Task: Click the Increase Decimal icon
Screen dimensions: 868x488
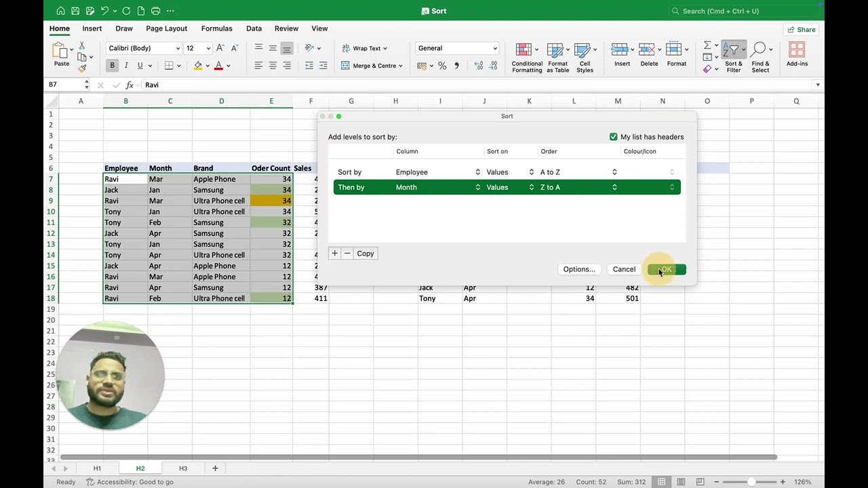Action: pos(479,66)
